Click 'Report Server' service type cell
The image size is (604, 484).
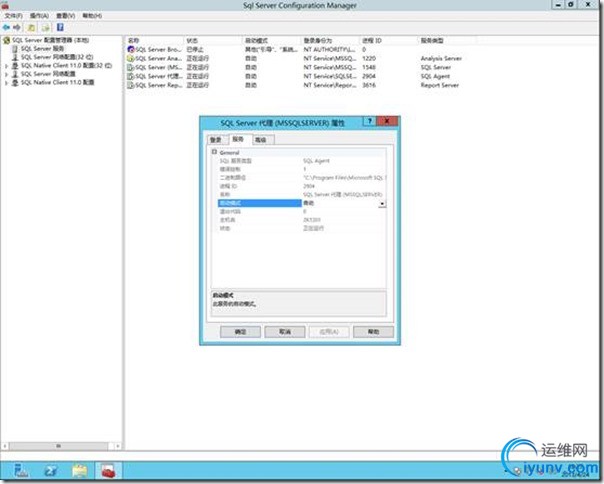point(440,85)
